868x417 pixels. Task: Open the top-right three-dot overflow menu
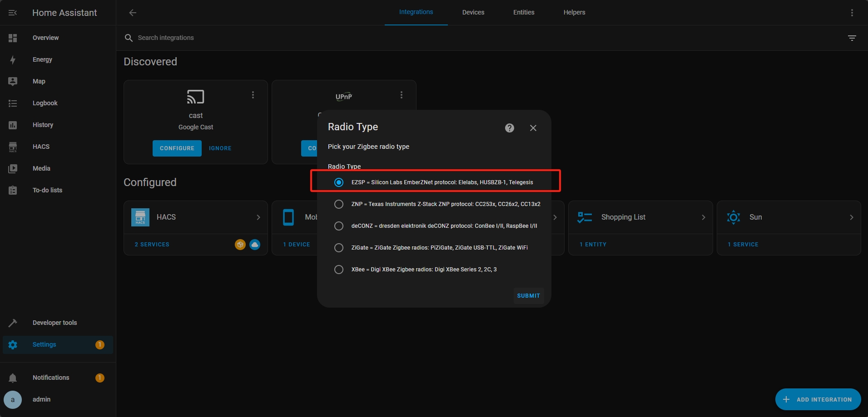pyautogui.click(x=852, y=13)
